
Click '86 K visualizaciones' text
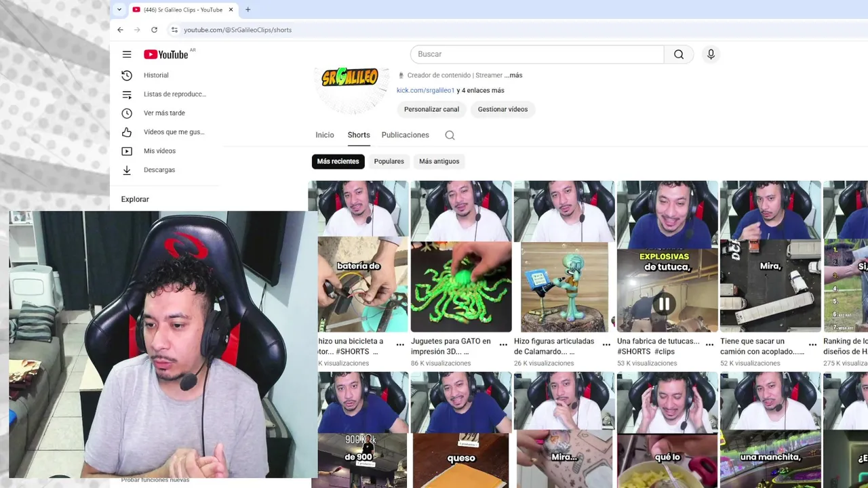441,363
